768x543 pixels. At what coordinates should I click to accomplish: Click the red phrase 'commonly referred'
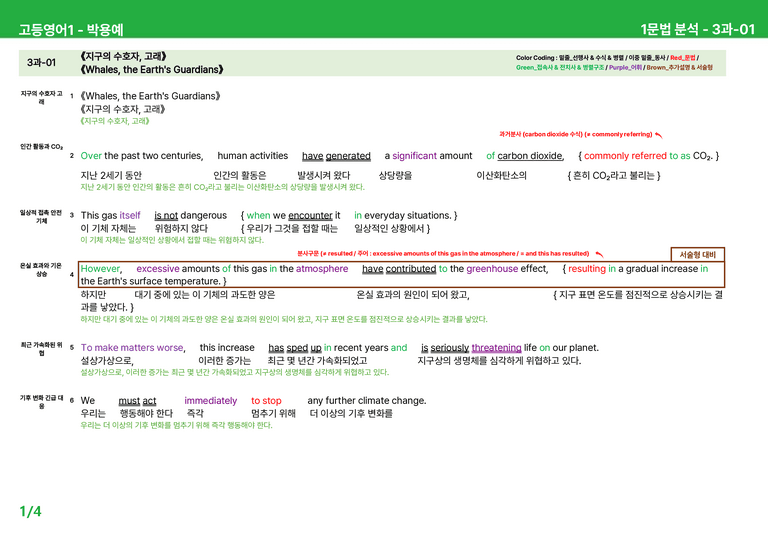click(x=625, y=156)
